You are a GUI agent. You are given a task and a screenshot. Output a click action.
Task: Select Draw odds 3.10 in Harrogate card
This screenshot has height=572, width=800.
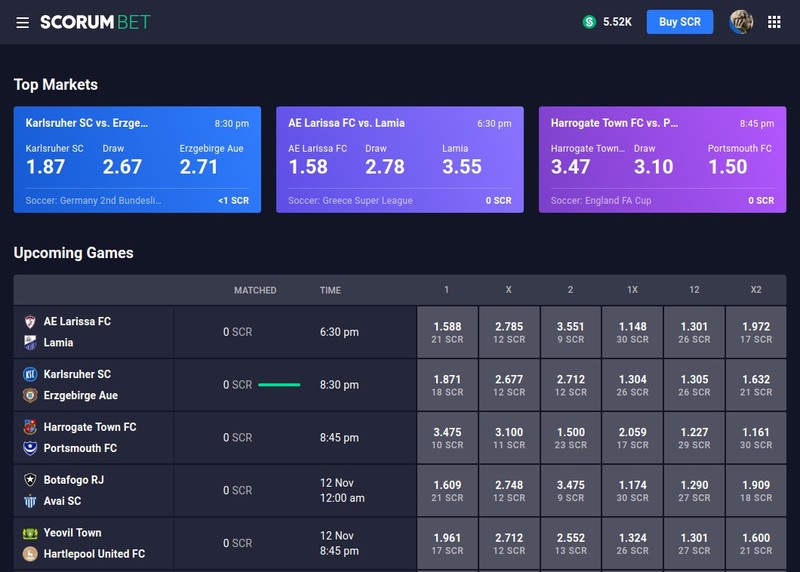pos(654,167)
